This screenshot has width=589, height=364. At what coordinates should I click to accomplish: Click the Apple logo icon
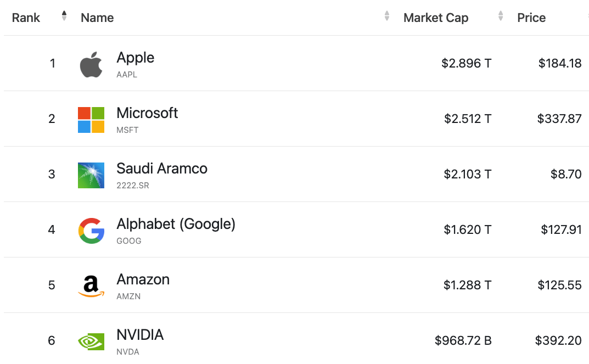coord(91,65)
